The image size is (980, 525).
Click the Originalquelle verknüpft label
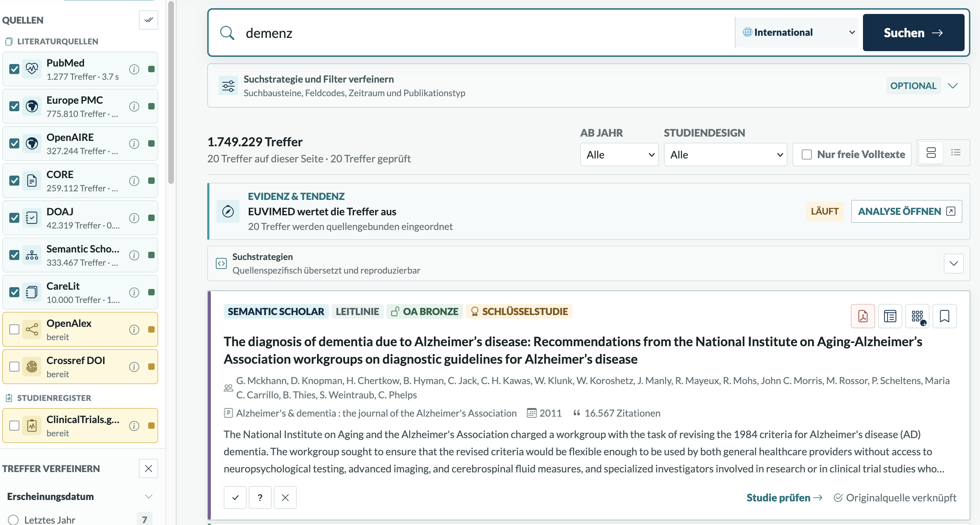pyautogui.click(x=895, y=497)
